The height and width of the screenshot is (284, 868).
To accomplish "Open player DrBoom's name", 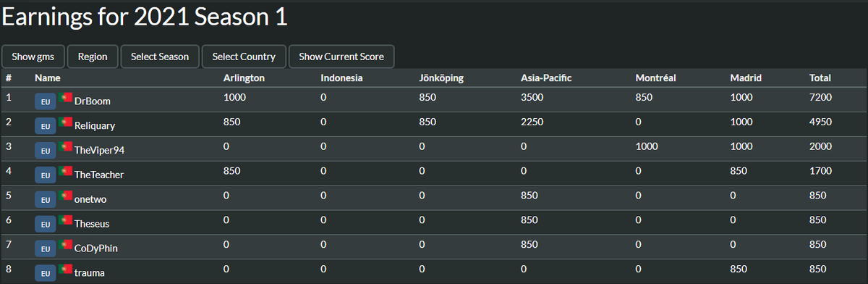I will click(x=93, y=101).
